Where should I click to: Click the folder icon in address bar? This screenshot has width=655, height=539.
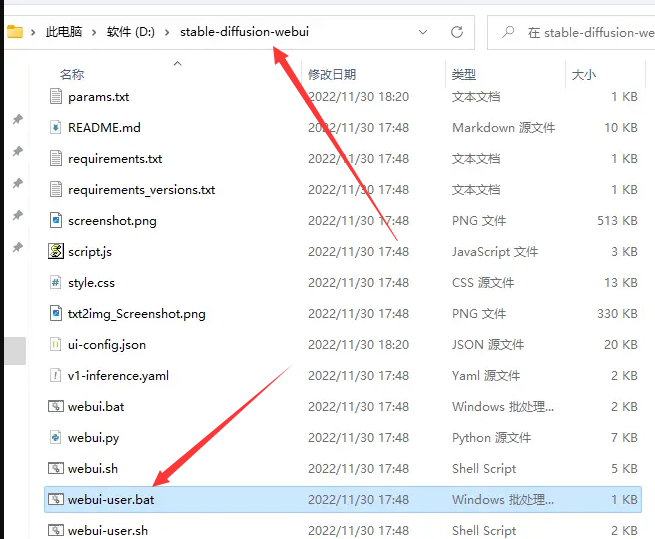[15, 31]
